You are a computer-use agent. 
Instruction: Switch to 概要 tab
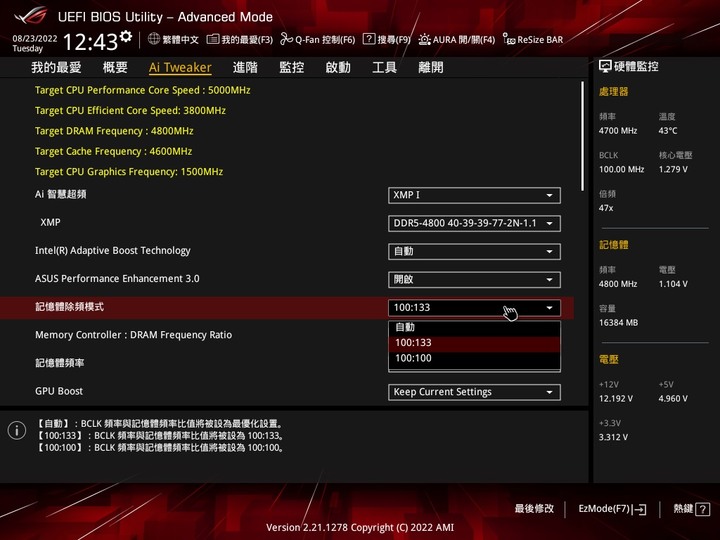115,68
